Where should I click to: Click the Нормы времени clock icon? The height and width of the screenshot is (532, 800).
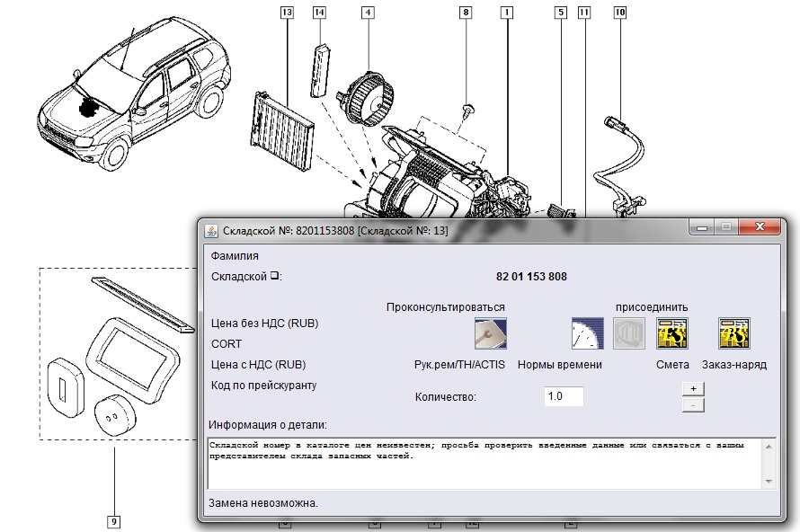[587, 333]
